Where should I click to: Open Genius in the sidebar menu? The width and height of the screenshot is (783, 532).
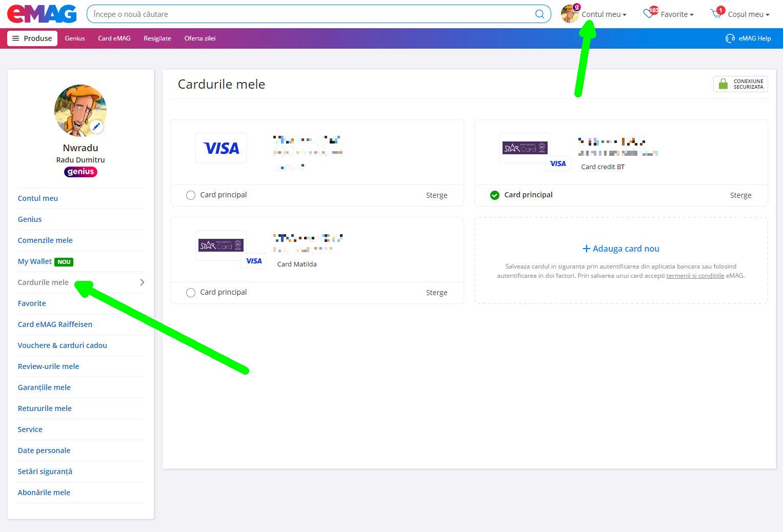point(30,219)
